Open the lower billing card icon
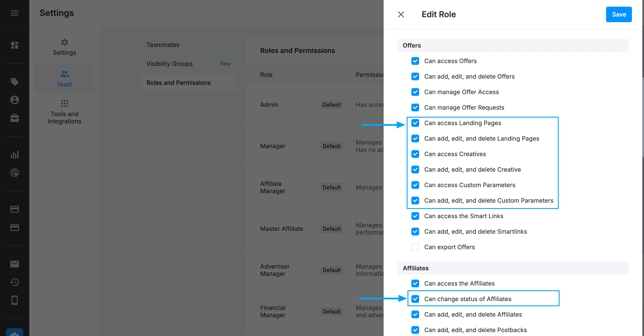Screen dimensions: 644x336 tap(14, 227)
